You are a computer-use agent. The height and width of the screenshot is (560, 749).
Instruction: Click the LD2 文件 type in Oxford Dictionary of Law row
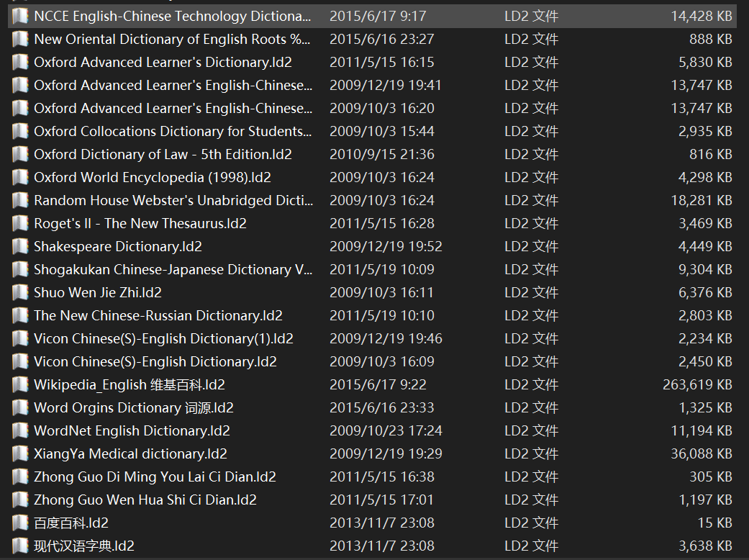pos(531,154)
